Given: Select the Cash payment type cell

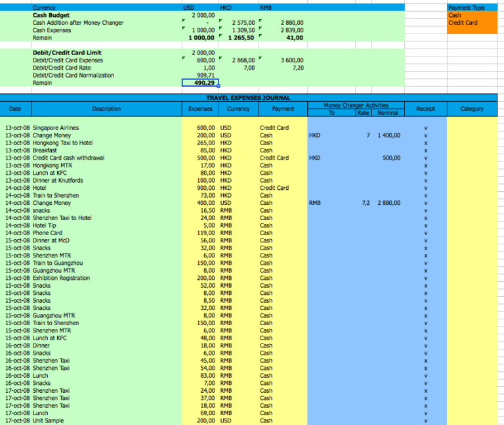Looking at the screenshot, I should coord(472,15).
